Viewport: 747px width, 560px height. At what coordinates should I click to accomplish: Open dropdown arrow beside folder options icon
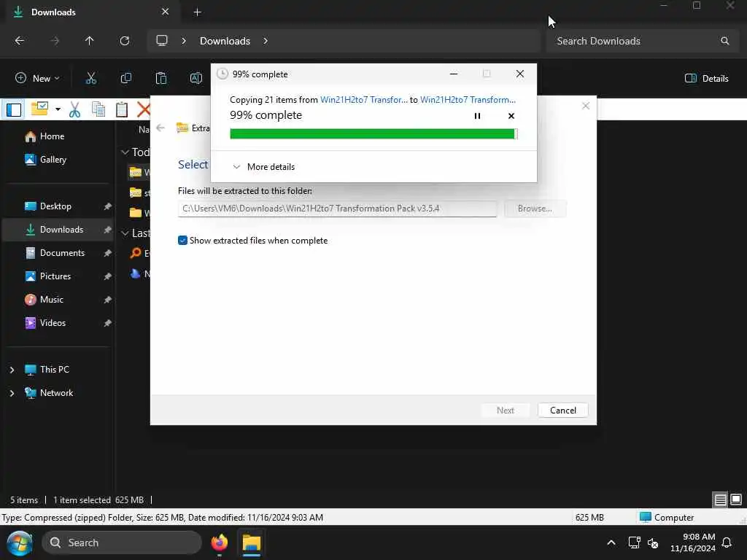tap(58, 109)
